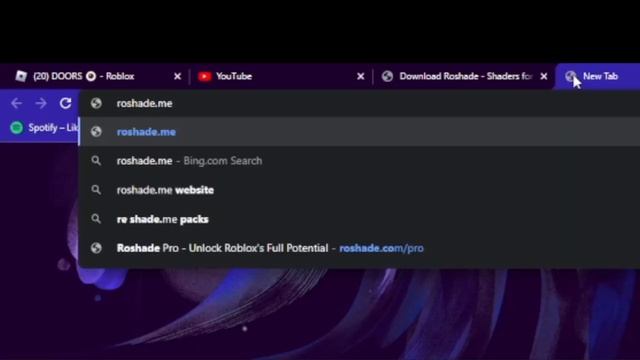Click the globe icon in address bar

pos(96,103)
